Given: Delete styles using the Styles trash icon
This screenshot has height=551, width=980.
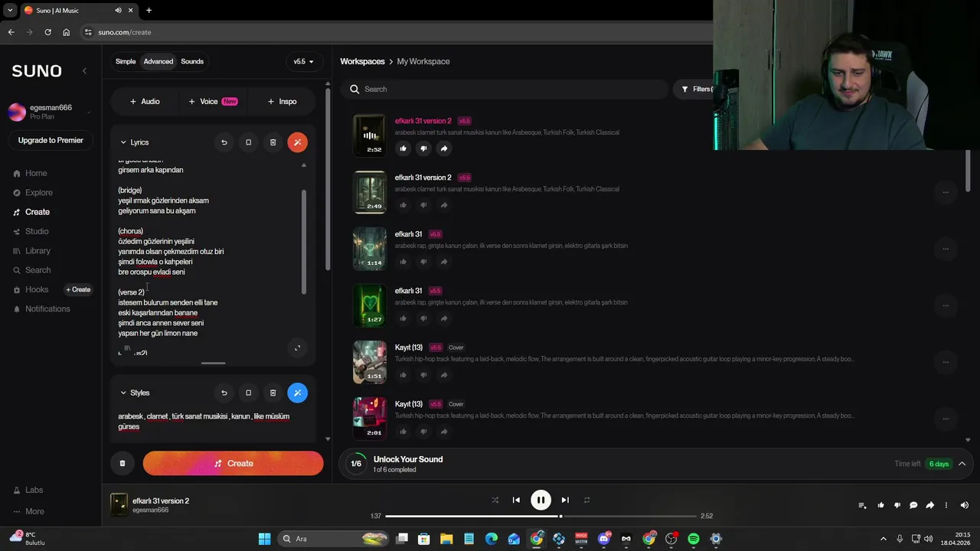Looking at the screenshot, I should (x=273, y=393).
